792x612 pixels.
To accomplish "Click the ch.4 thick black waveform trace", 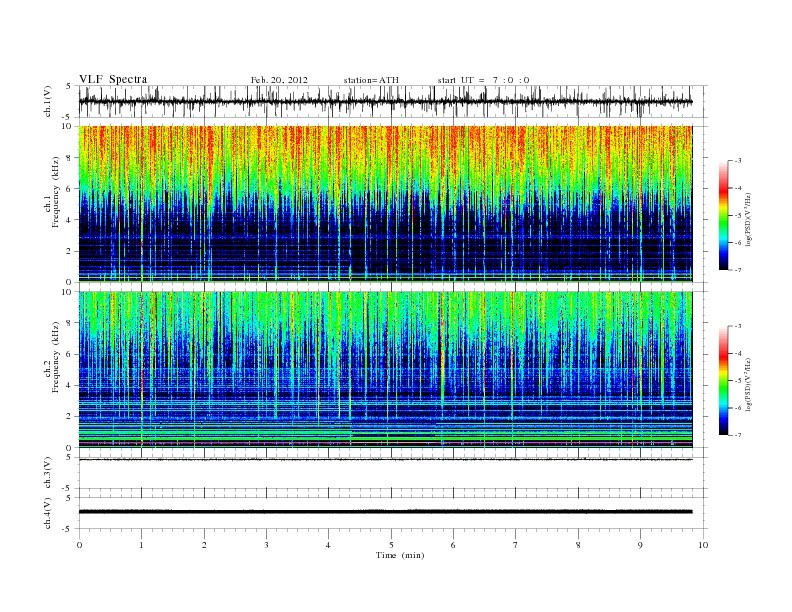I will pos(385,512).
